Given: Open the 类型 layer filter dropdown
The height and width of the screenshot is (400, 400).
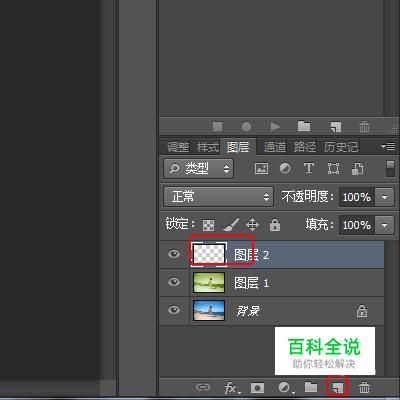Looking at the screenshot, I should [x=199, y=169].
